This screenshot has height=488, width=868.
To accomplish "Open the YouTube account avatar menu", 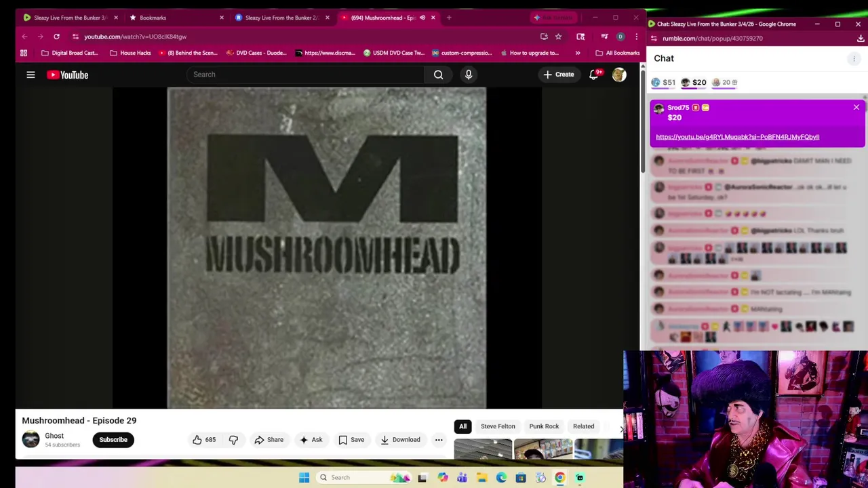I will click(x=619, y=75).
